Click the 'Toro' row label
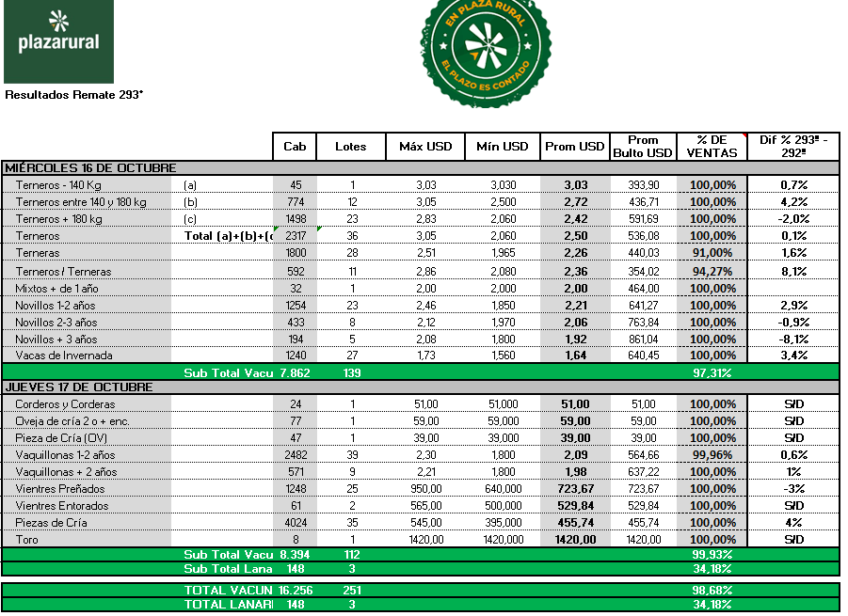Viewport: 848px width, 616px height. (x=27, y=540)
